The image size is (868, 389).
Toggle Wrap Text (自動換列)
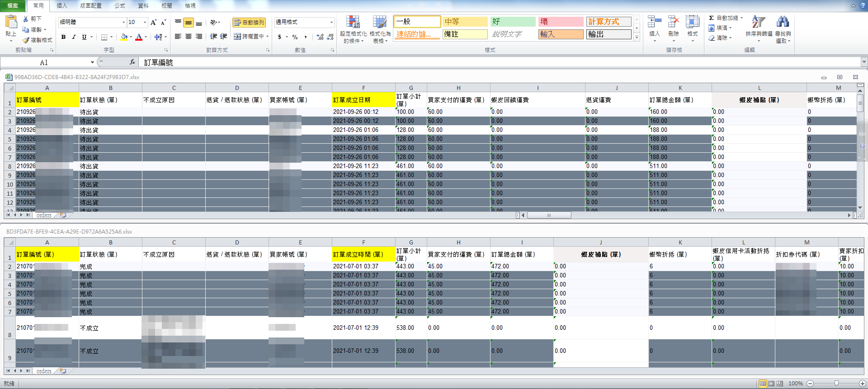click(x=249, y=22)
